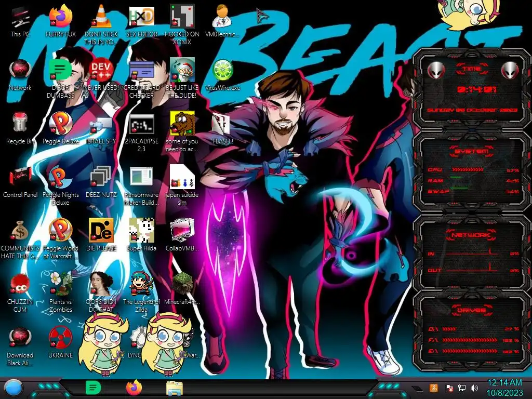Open the green chat app in taskbar
This screenshot has width=532, height=399.
(x=94, y=388)
